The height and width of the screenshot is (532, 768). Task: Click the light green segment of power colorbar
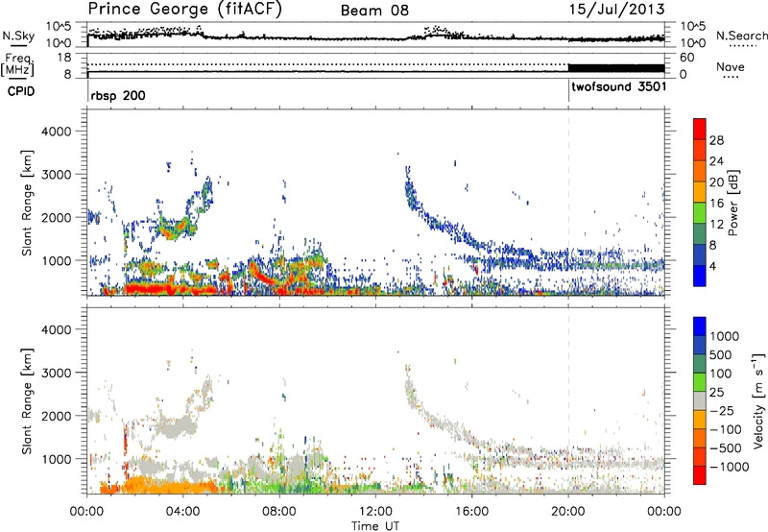click(x=700, y=212)
